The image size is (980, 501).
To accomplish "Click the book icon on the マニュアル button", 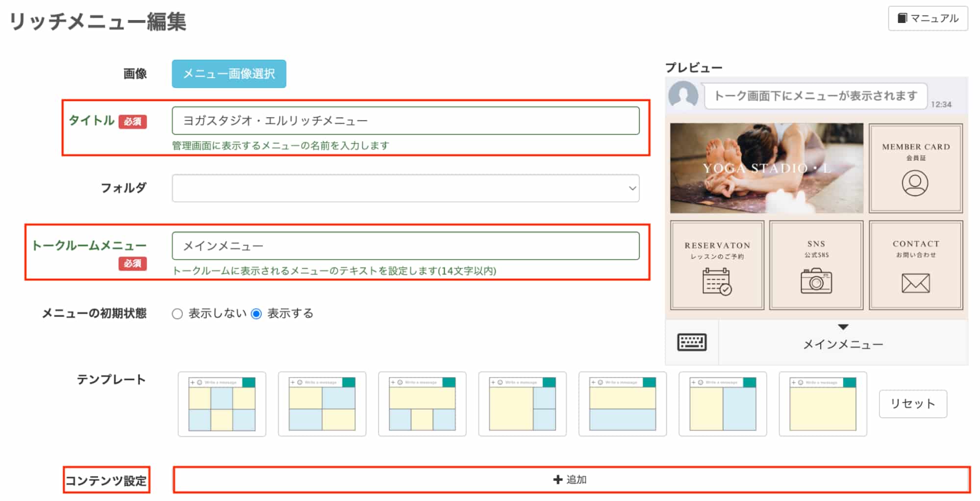I will 902,18.
